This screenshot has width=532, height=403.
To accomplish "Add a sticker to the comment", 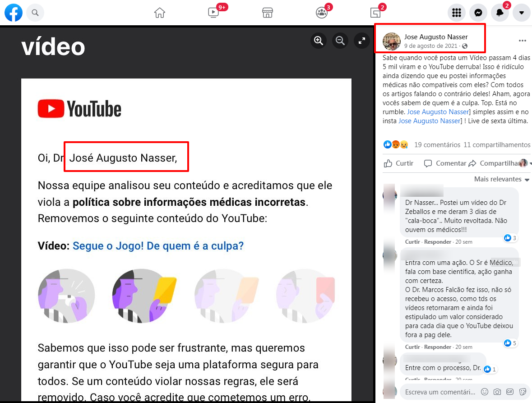I will click(523, 392).
